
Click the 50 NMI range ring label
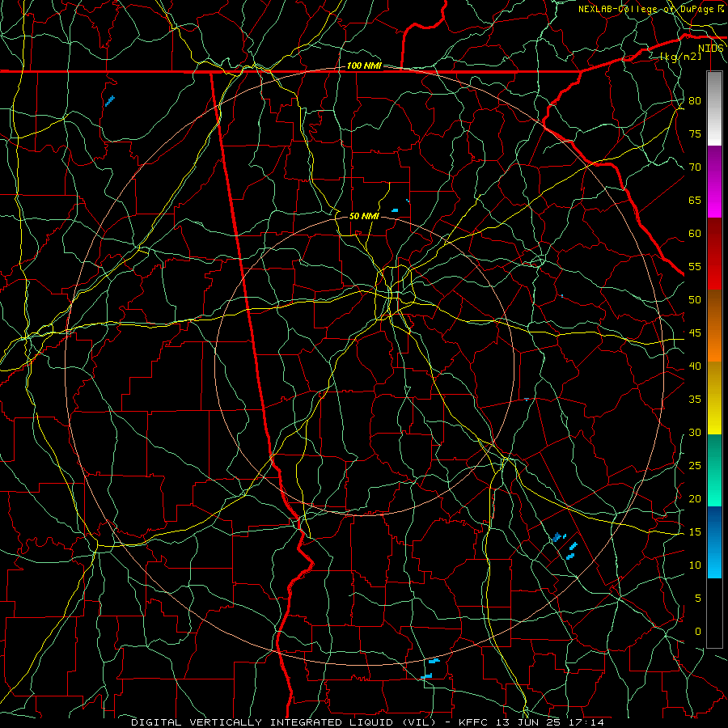364,216
